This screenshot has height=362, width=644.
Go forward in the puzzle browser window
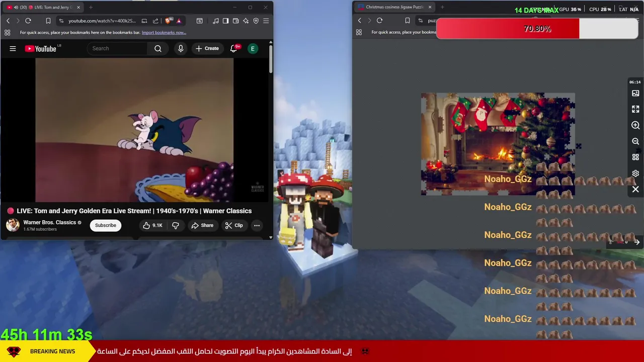pyautogui.click(x=369, y=21)
